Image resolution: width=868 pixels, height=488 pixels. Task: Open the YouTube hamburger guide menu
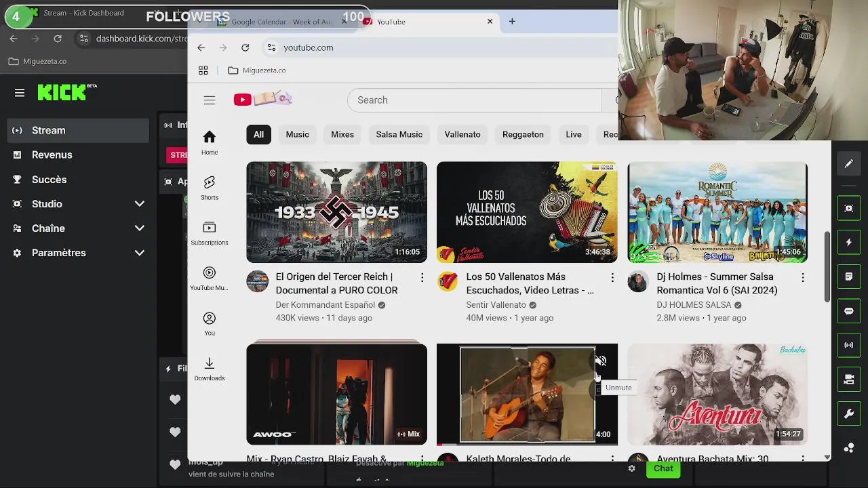coord(210,100)
